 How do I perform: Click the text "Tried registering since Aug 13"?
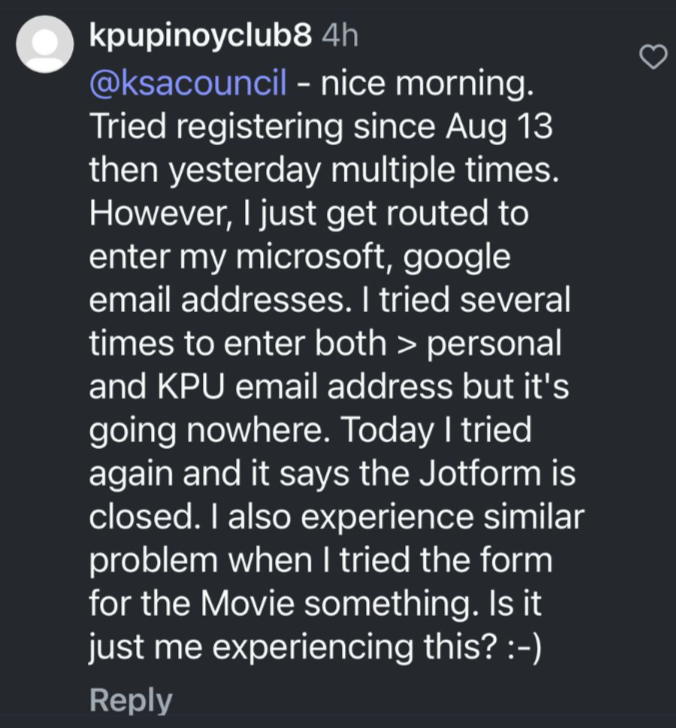tap(321, 126)
